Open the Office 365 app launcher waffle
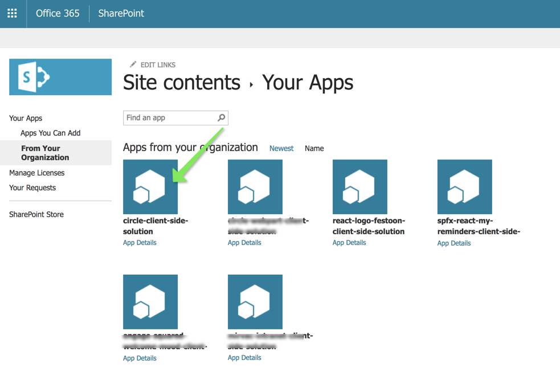 pyautogui.click(x=12, y=14)
